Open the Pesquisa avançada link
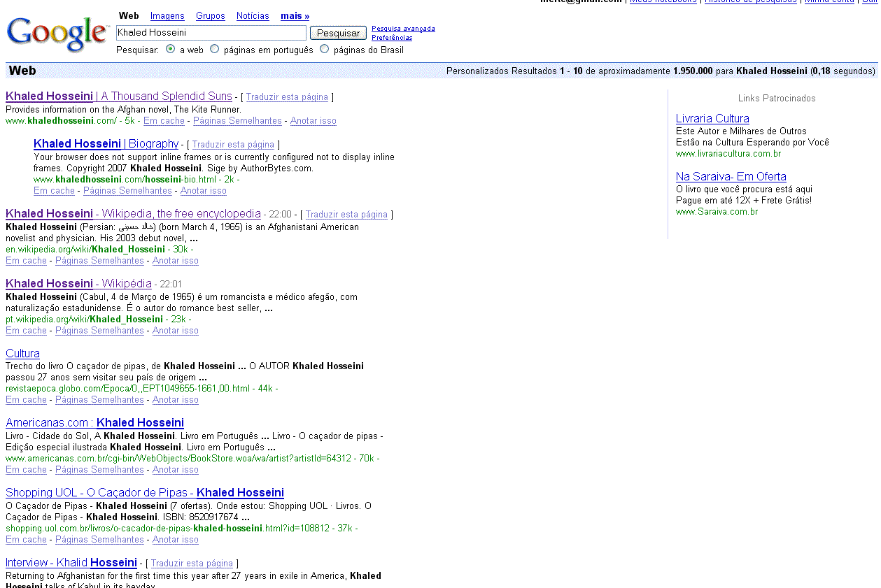This screenshot has height=588, width=881. pyautogui.click(x=403, y=29)
